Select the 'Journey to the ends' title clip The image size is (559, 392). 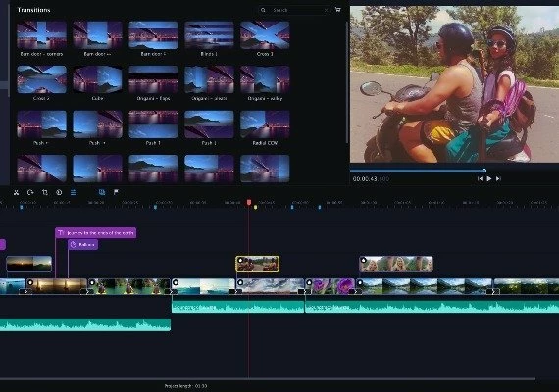pos(95,233)
